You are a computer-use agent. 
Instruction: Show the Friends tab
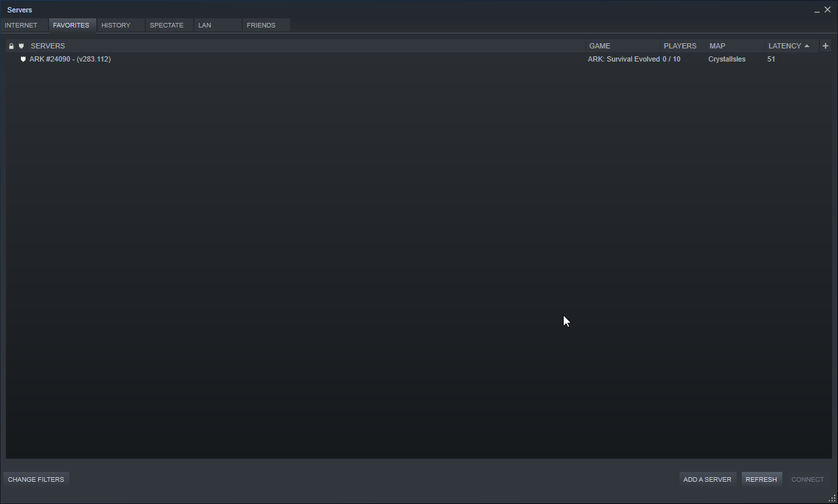pyautogui.click(x=261, y=25)
